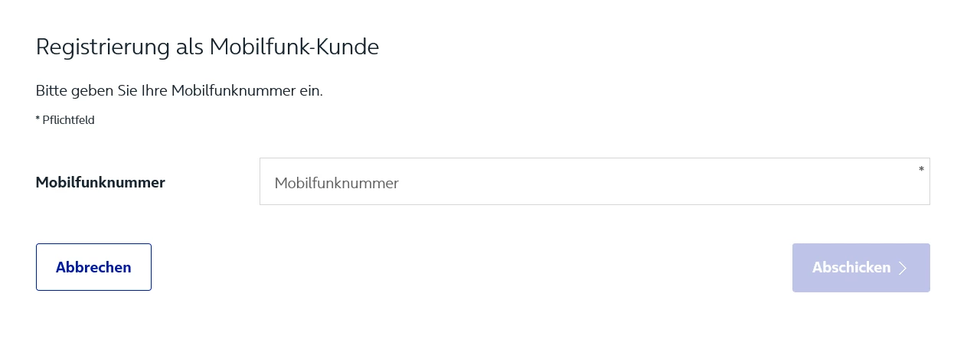Click the heading Registrierung als Mobilfunk-Kunde
Screen dimensions: 980x352
[x=207, y=47]
